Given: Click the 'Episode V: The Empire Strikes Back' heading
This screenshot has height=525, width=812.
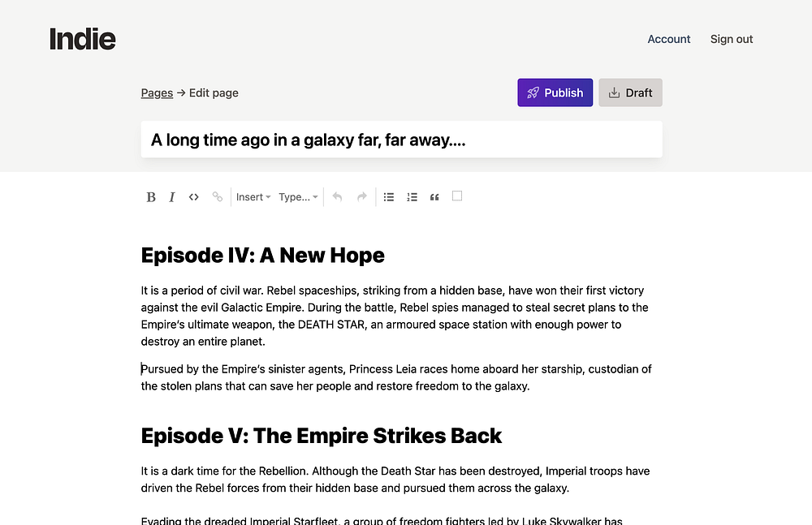Looking at the screenshot, I should 321,436.
